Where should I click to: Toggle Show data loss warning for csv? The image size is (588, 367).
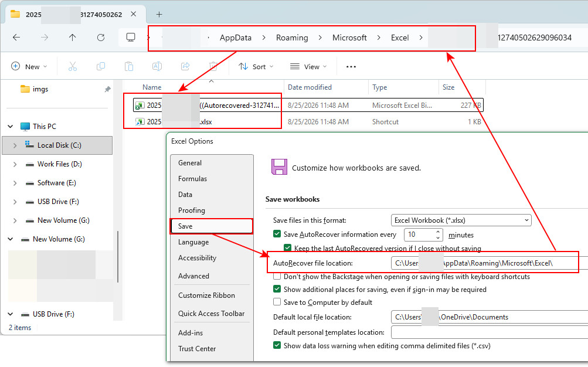point(277,345)
